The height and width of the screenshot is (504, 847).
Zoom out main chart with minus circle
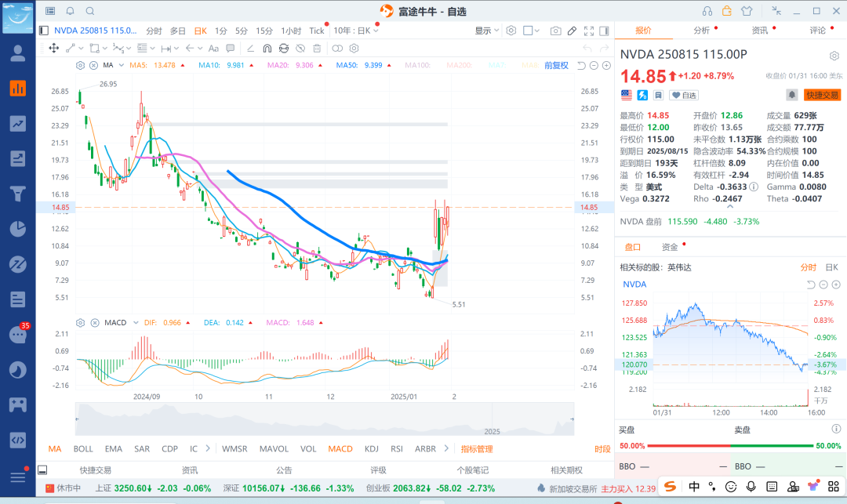(594, 65)
